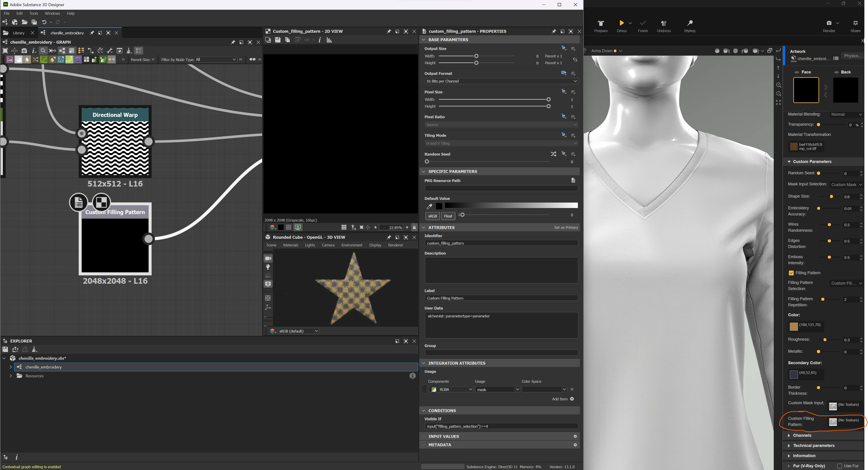Screen dimensions: 868x470
Task: Expand the Channels section
Action: (802, 435)
